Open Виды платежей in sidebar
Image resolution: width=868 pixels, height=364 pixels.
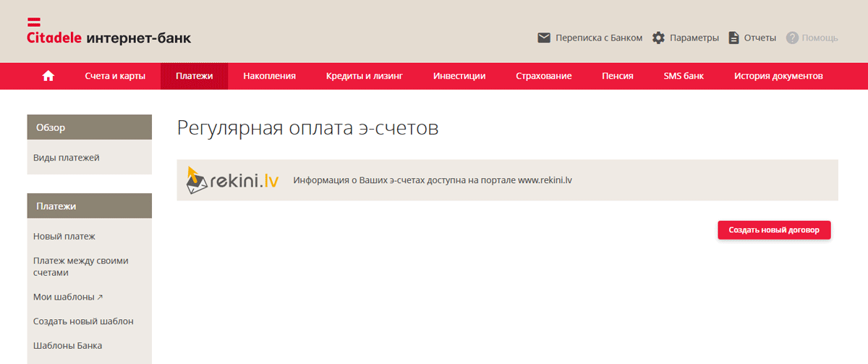click(x=66, y=158)
